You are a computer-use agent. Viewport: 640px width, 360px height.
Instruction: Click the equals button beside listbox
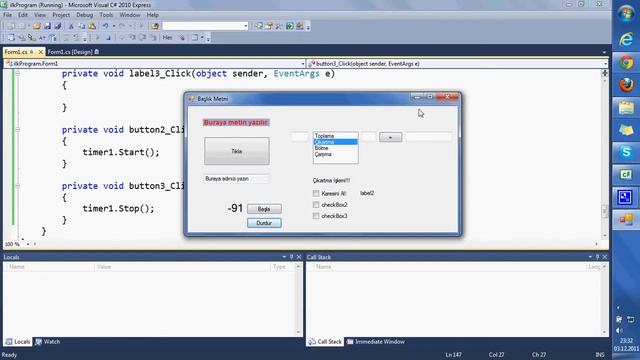[x=390, y=137]
